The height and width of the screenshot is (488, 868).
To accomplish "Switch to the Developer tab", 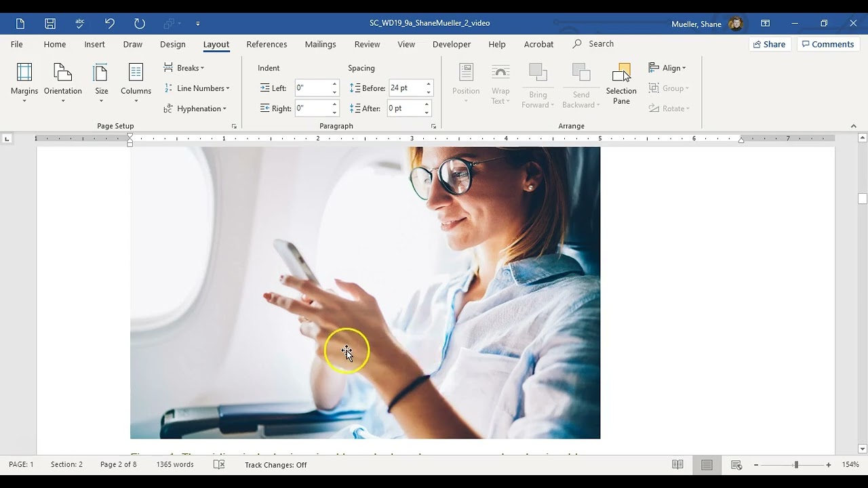I will [452, 44].
